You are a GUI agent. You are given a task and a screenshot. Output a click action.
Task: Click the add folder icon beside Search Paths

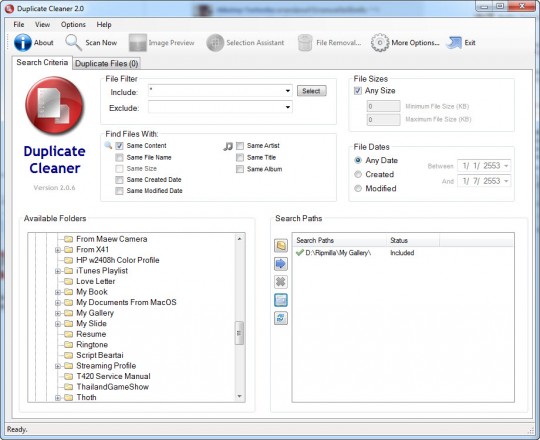pos(281,246)
